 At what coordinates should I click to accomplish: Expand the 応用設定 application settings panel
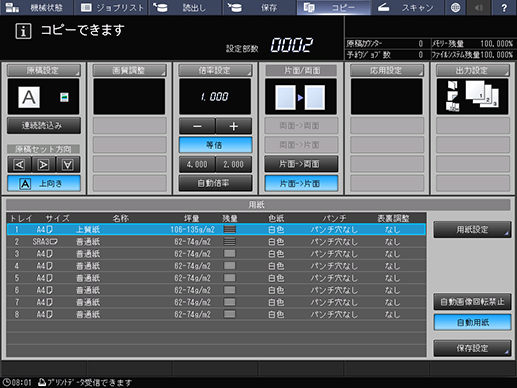tap(387, 70)
